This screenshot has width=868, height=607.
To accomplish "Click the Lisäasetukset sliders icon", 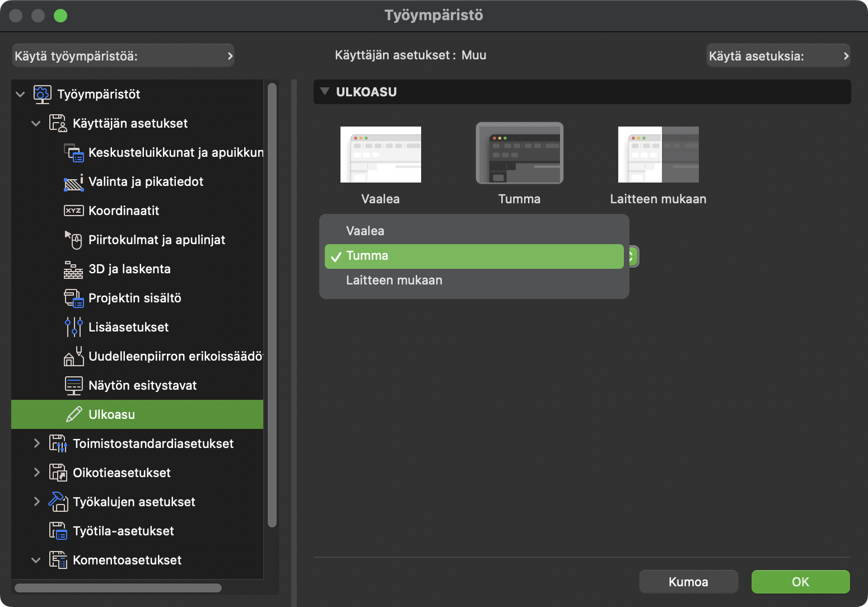I will pyautogui.click(x=73, y=327).
